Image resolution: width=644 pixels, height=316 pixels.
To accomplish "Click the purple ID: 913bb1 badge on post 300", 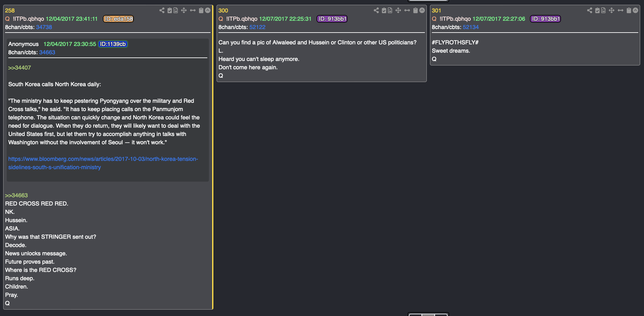I will pyautogui.click(x=332, y=19).
